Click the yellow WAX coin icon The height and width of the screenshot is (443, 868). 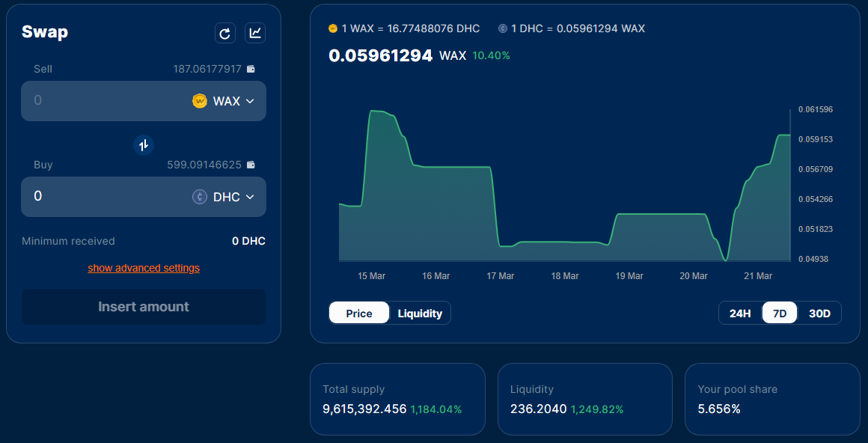199,101
